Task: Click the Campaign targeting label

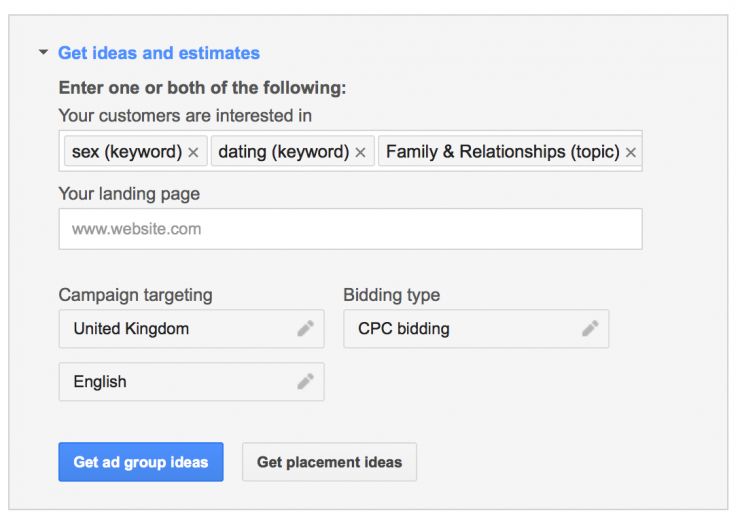Action: [x=135, y=295]
